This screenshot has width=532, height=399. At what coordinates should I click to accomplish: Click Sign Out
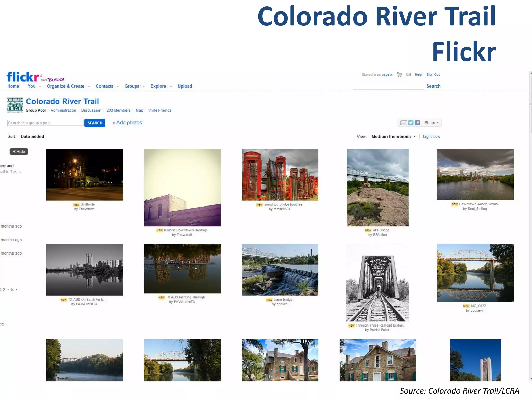(x=433, y=75)
